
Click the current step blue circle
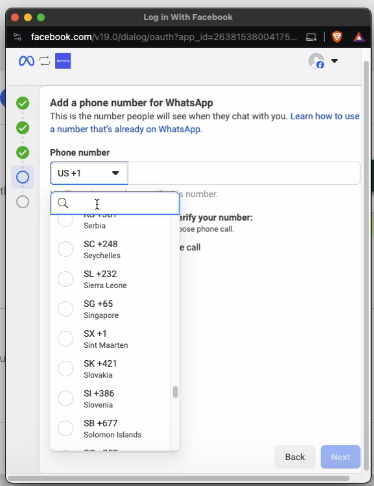click(23, 177)
